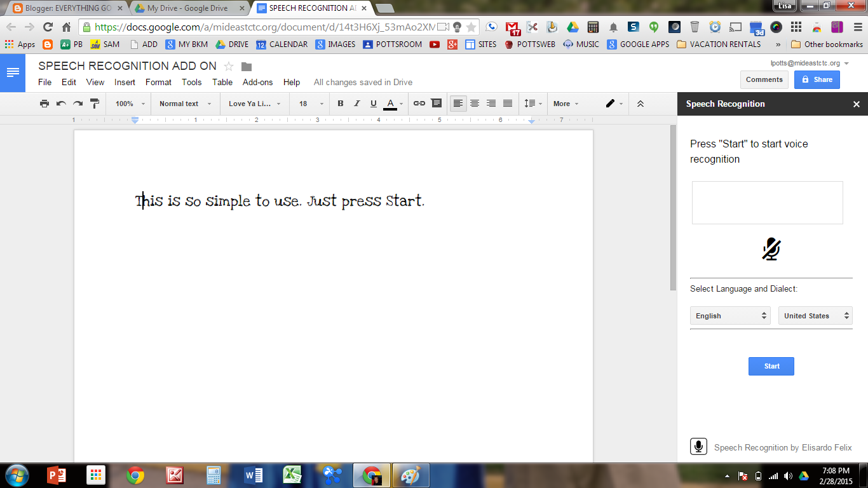Open the More toolbar dropdown

click(x=566, y=104)
